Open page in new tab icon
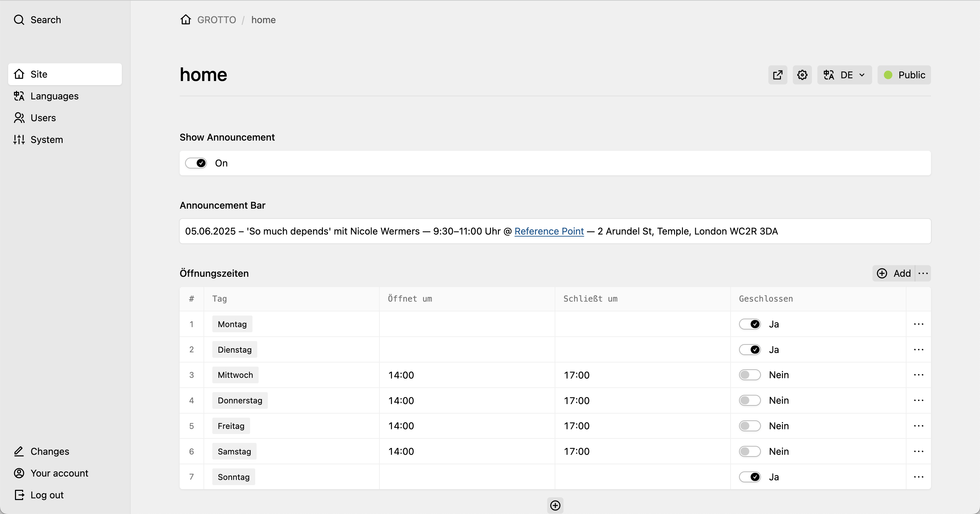This screenshot has height=514, width=980. 778,75
